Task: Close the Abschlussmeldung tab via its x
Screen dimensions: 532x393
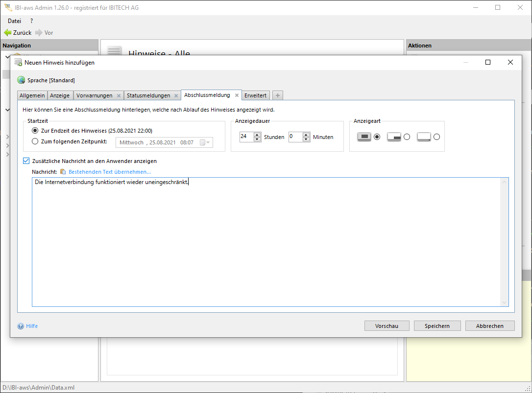Action: (237, 95)
